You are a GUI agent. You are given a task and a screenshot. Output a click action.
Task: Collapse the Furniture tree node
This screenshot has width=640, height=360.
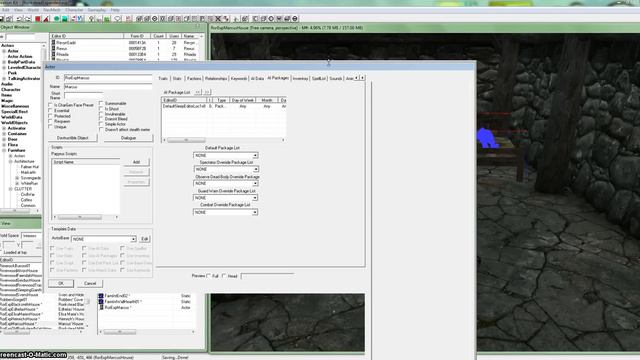click(4, 150)
